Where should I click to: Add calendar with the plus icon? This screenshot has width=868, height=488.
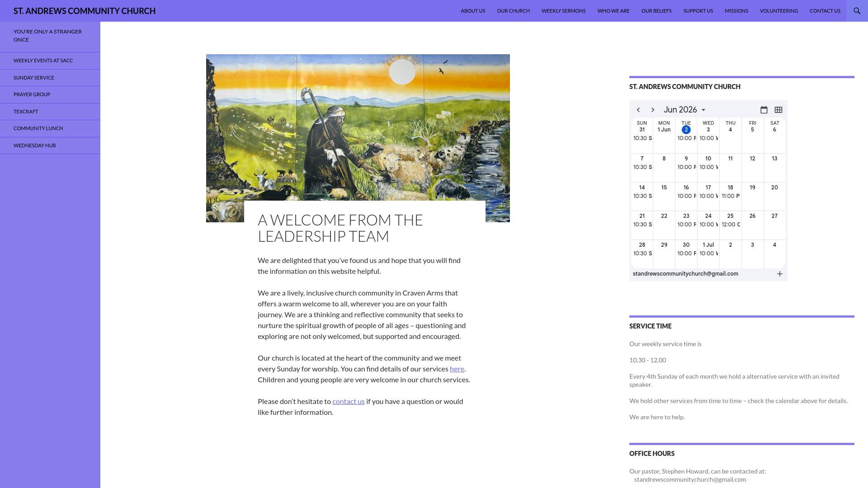[x=780, y=274]
